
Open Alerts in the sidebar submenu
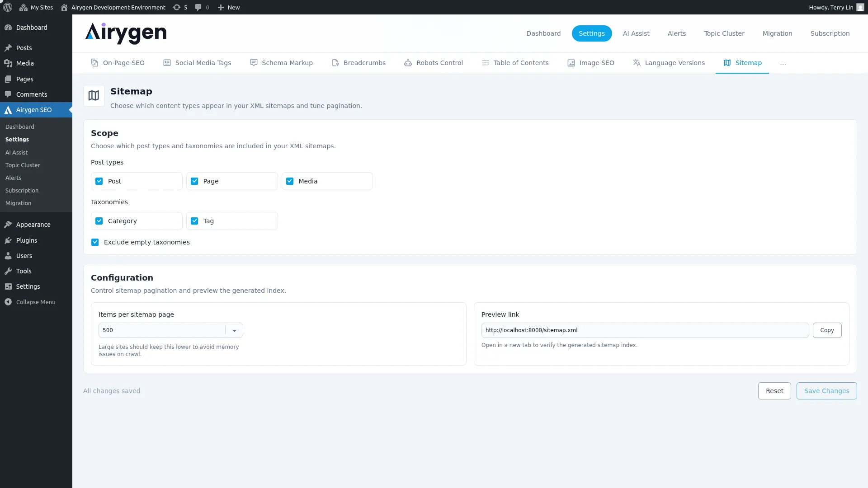pos(14,178)
